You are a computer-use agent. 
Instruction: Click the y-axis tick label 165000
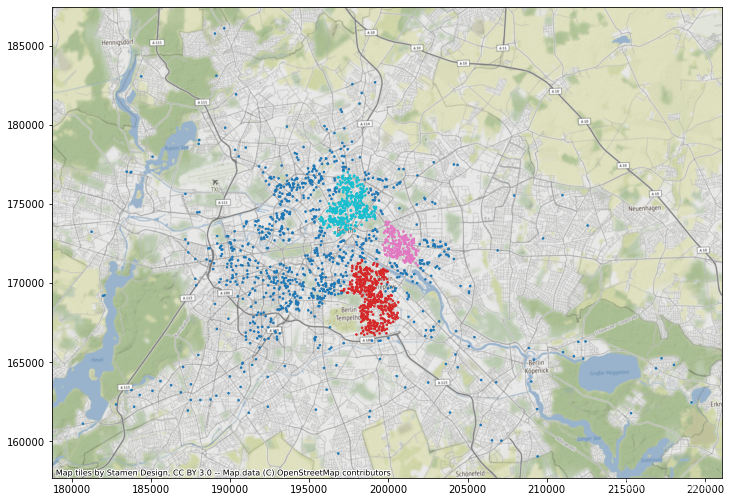tap(26, 363)
